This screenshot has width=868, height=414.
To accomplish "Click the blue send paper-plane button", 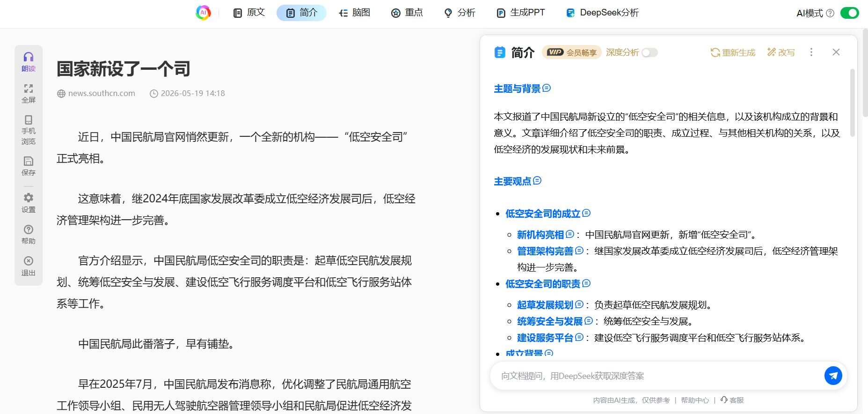I will tap(833, 376).
